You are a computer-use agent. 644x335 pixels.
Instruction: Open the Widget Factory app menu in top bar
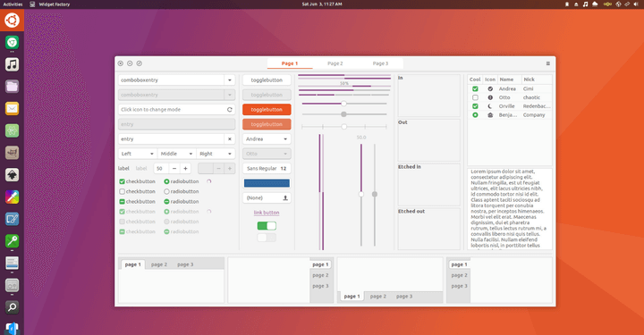click(50, 4)
